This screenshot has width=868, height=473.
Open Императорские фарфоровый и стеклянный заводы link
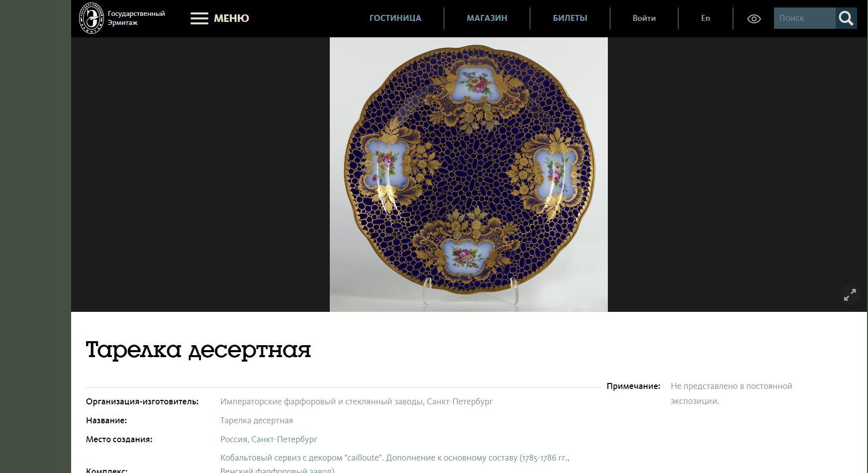(357, 401)
